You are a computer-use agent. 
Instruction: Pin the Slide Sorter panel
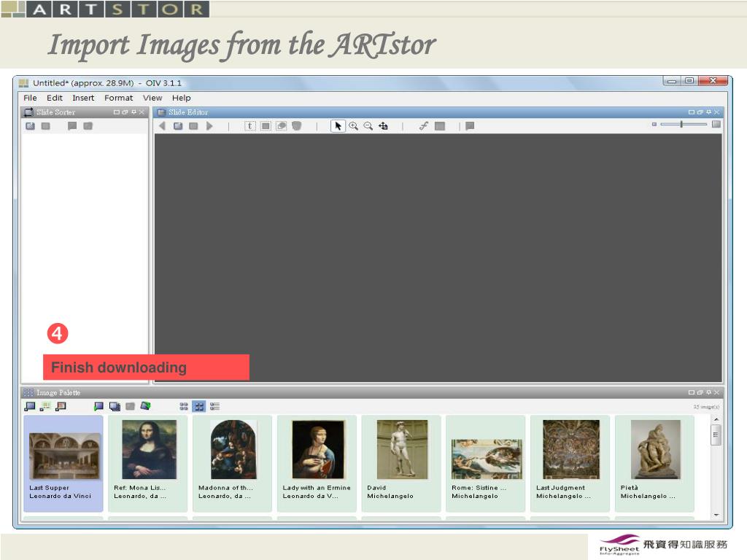(x=134, y=112)
